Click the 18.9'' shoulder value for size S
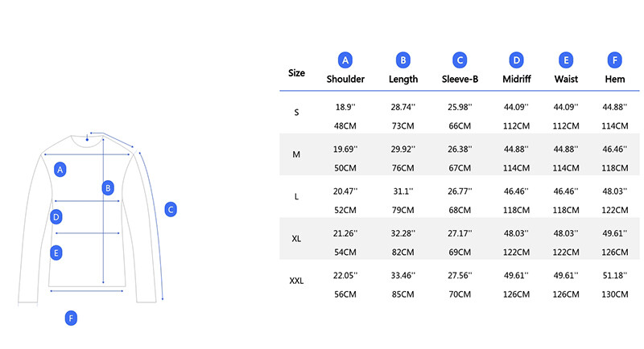644x349 pixels. point(345,107)
